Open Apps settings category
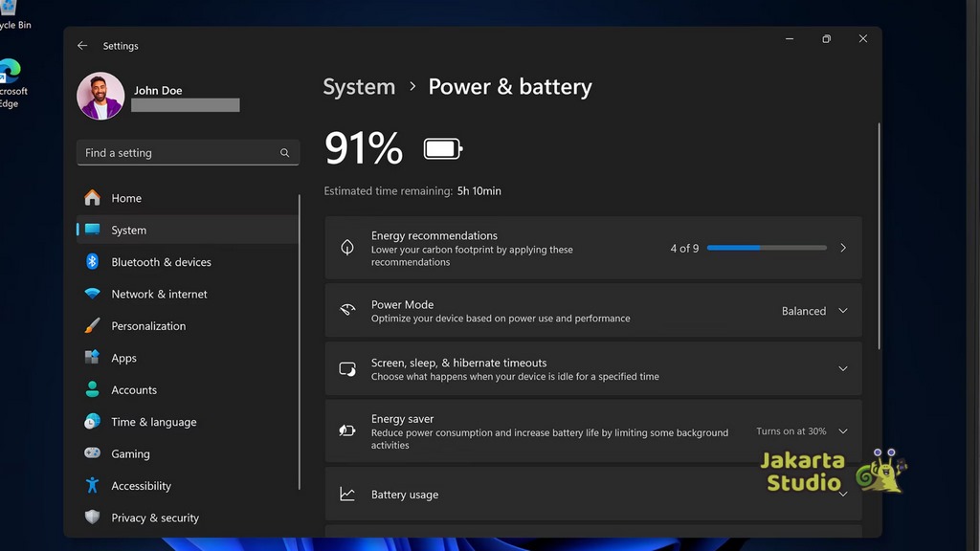Image resolution: width=980 pixels, height=551 pixels. (x=123, y=358)
